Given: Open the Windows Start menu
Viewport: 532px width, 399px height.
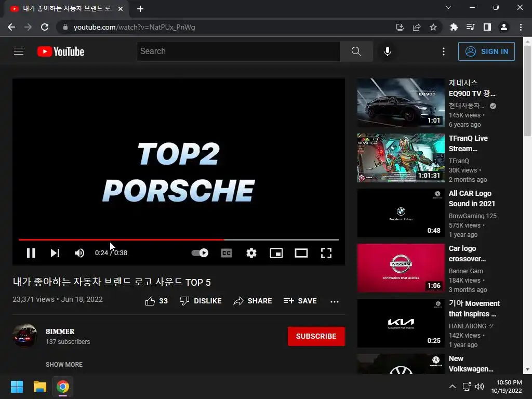Looking at the screenshot, I should pyautogui.click(x=17, y=387).
